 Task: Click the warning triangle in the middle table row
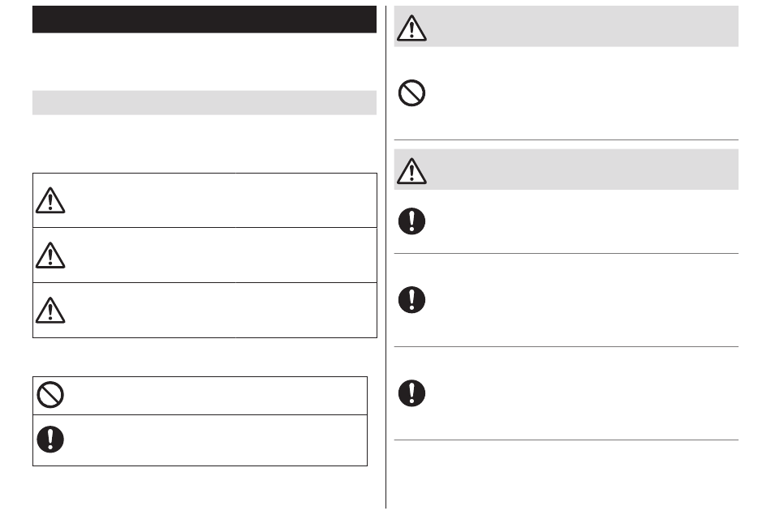[x=50, y=255]
